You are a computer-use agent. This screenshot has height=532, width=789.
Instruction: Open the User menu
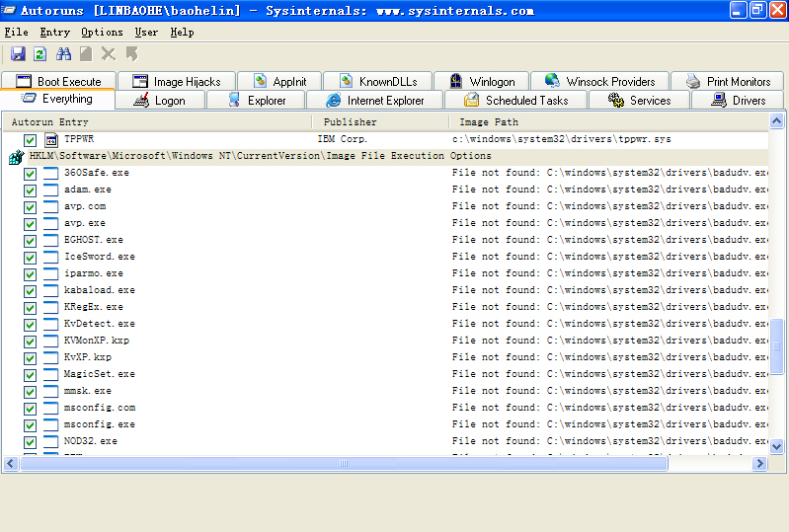(146, 33)
